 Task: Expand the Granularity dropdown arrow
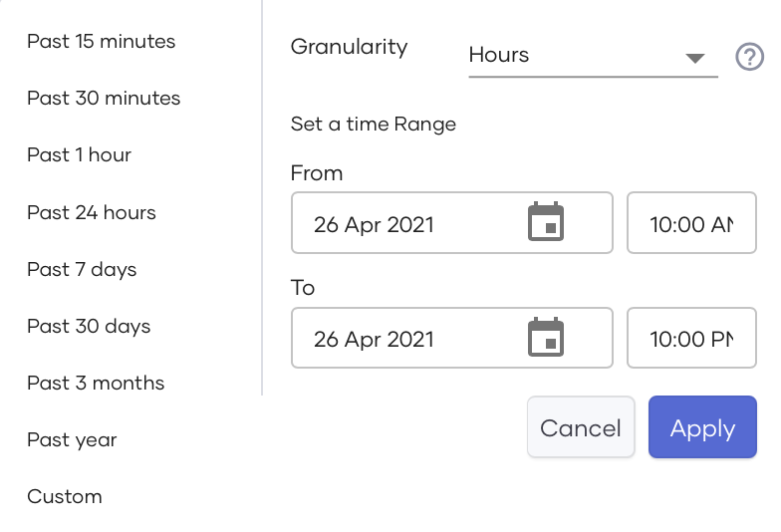[x=695, y=58]
